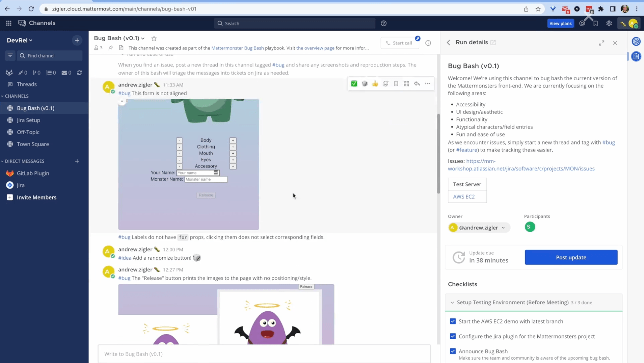Go back from Run details panel
The image size is (644, 363).
coord(449,43)
